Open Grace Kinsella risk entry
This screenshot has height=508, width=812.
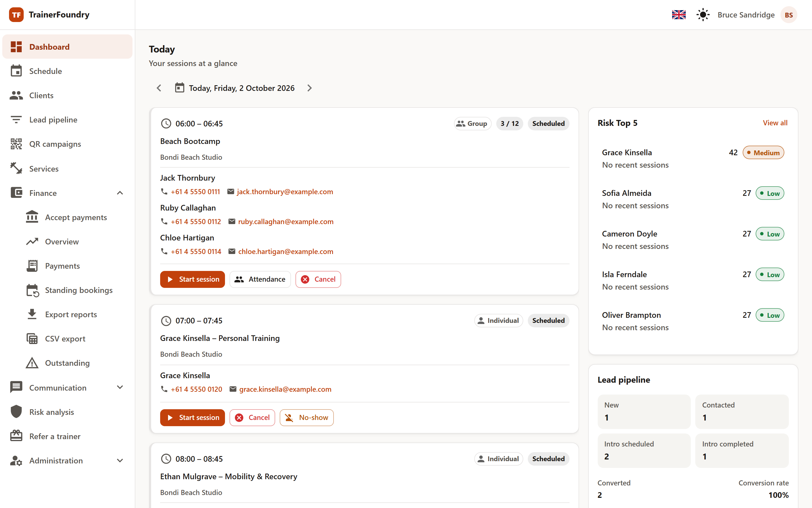click(x=693, y=158)
